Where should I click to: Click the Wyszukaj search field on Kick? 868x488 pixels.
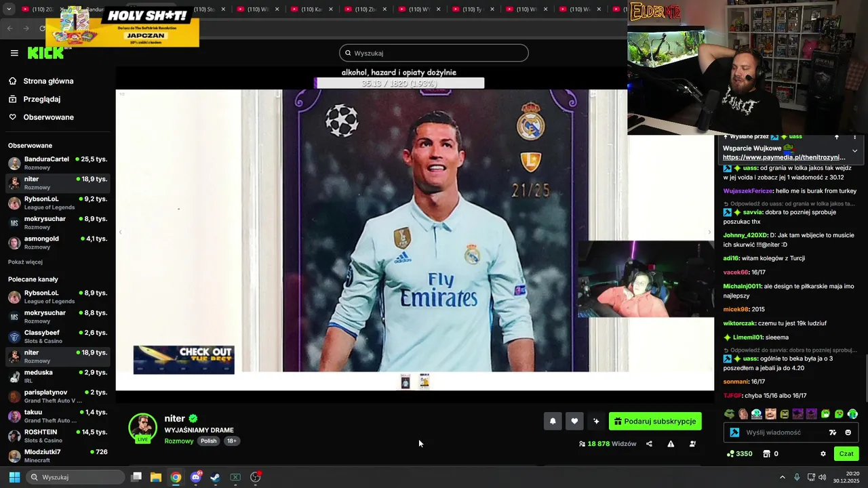(434, 53)
